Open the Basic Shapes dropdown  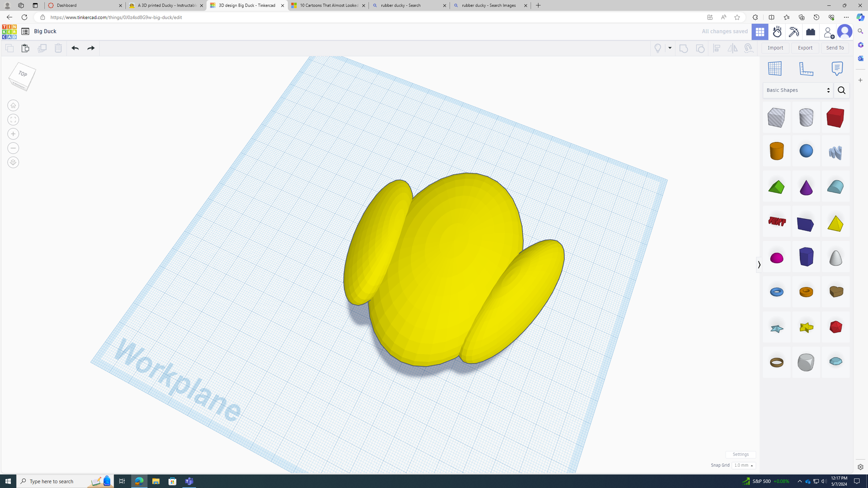tap(797, 90)
